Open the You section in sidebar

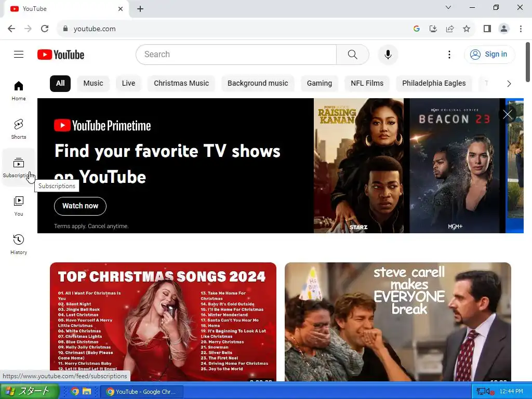point(19,206)
